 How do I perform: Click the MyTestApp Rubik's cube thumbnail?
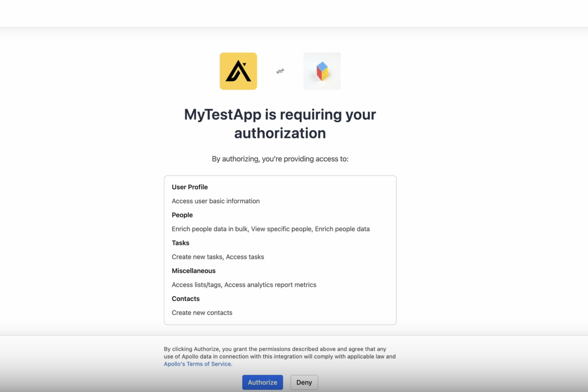click(322, 71)
